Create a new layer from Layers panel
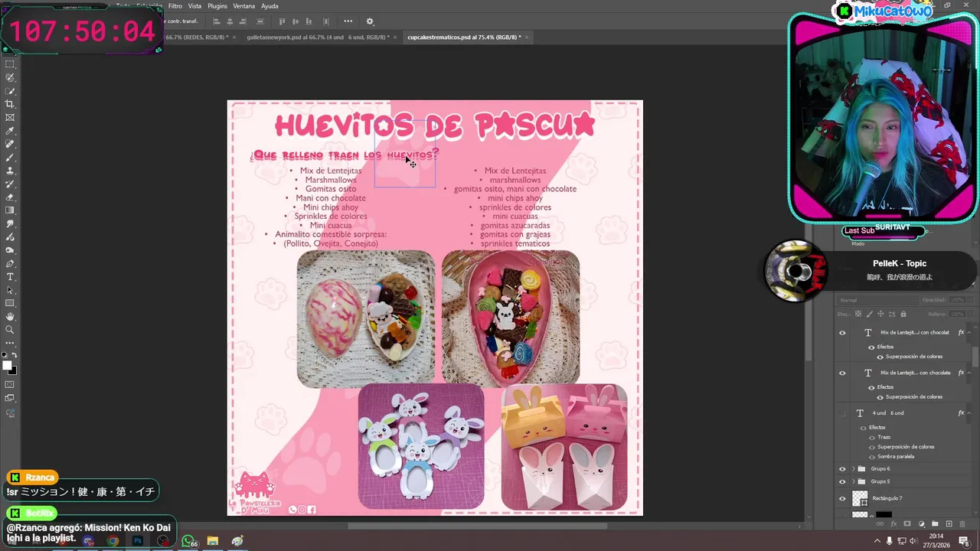This screenshot has height=551, width=980. coord(949,524)
